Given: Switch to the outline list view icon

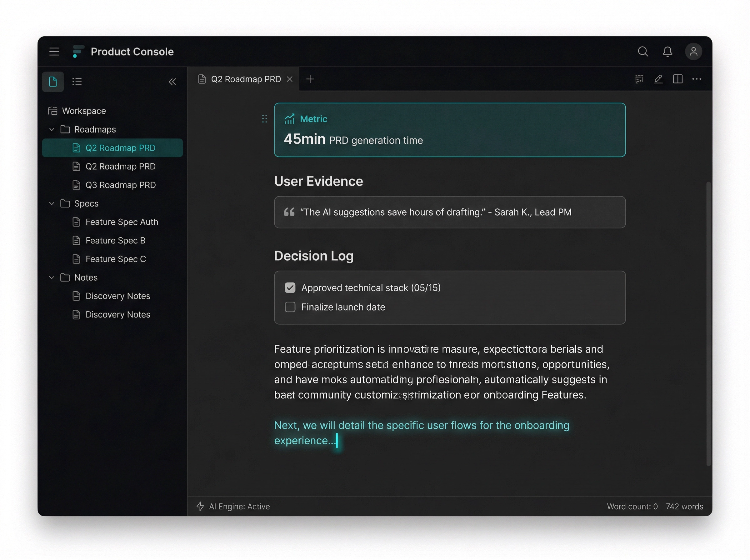Looking at the screenshot, I should coord(77,81).
